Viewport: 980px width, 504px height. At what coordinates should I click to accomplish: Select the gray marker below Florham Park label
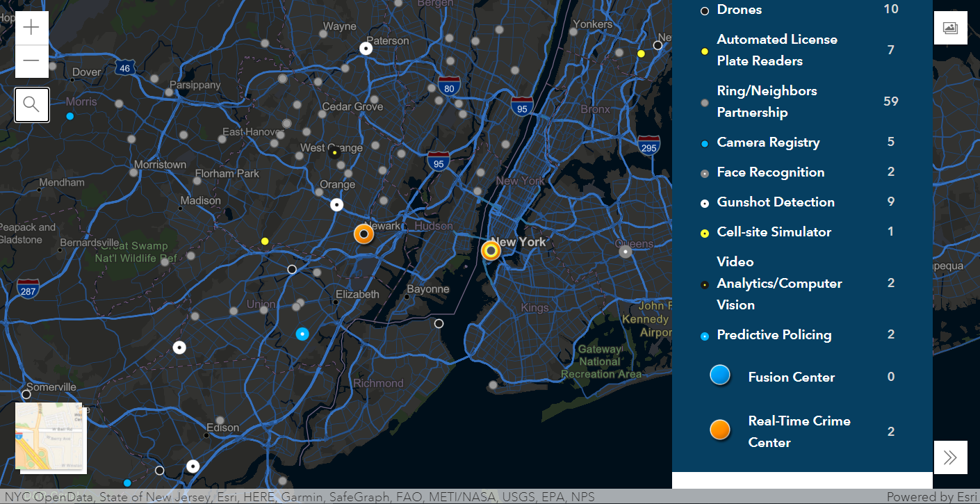[x=197, y=181]
